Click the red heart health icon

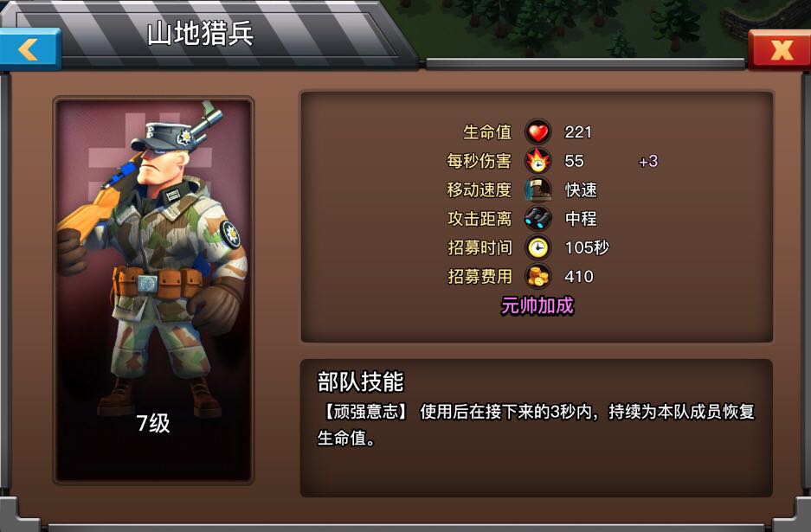click(537, 132)
